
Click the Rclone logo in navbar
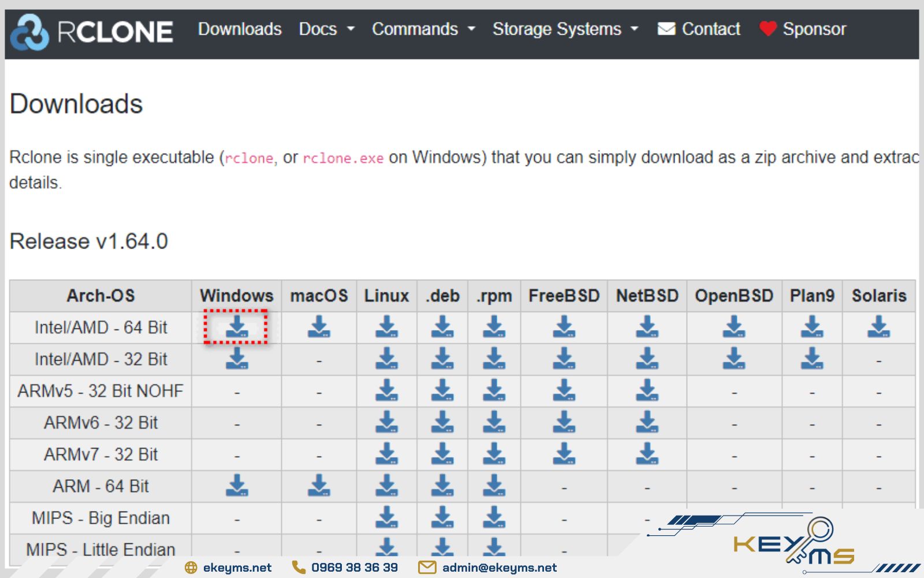tap(92, 31)
